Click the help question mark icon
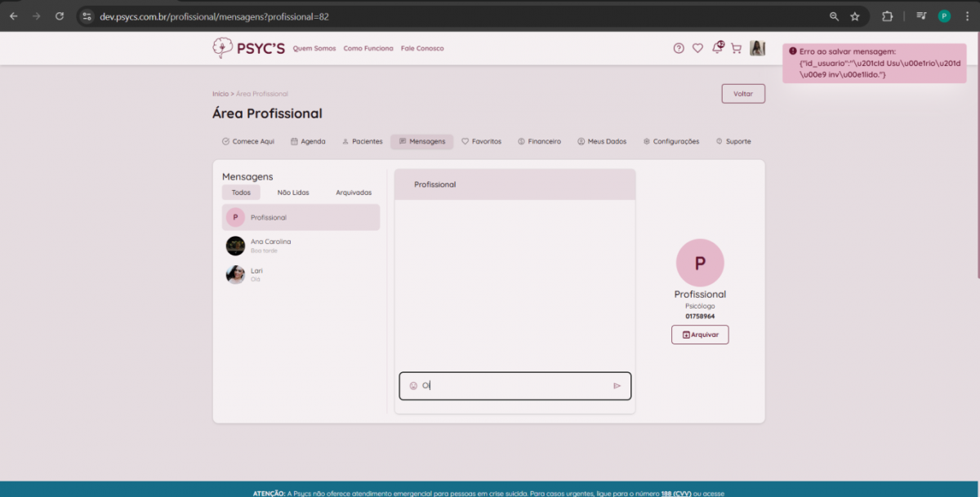The image size is (980, 497). tap(679, 48)
